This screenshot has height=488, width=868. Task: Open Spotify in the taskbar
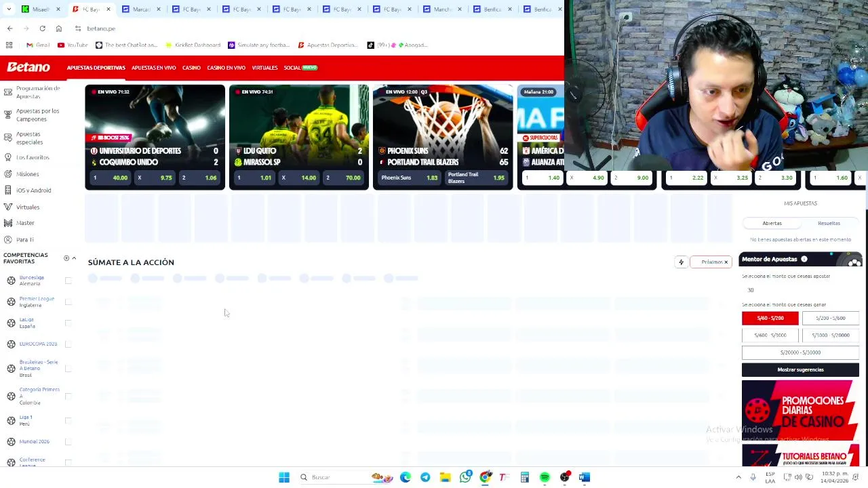tap(545, 477)
